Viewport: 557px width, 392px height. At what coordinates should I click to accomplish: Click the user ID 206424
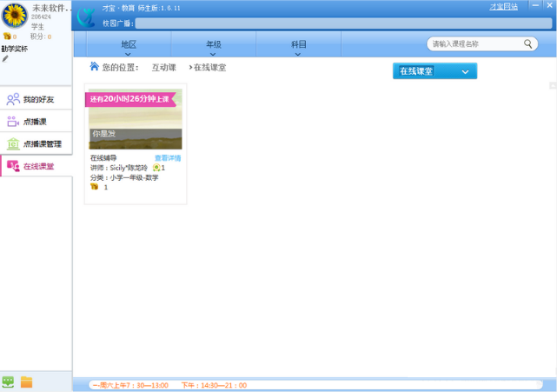tap(41, 17)
